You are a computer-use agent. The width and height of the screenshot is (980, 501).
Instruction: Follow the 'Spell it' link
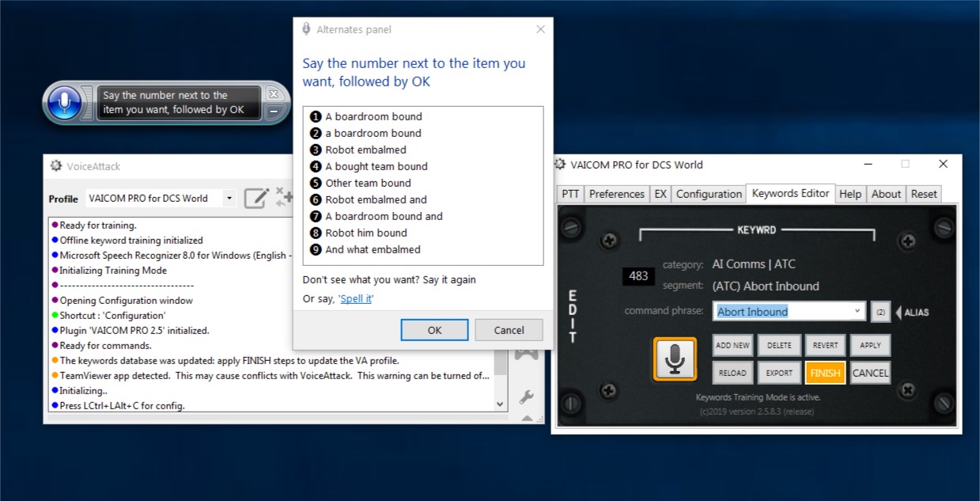356,298
